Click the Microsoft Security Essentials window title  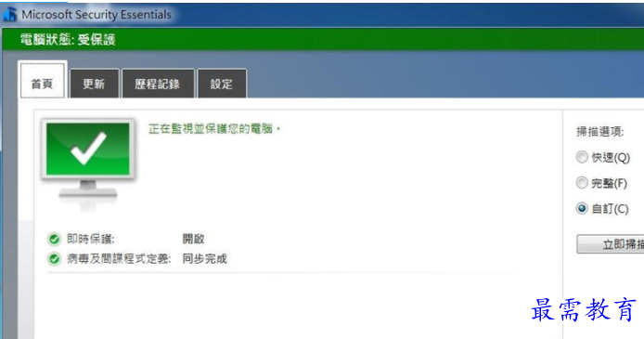pyautogui.click(x=97, y=15)
